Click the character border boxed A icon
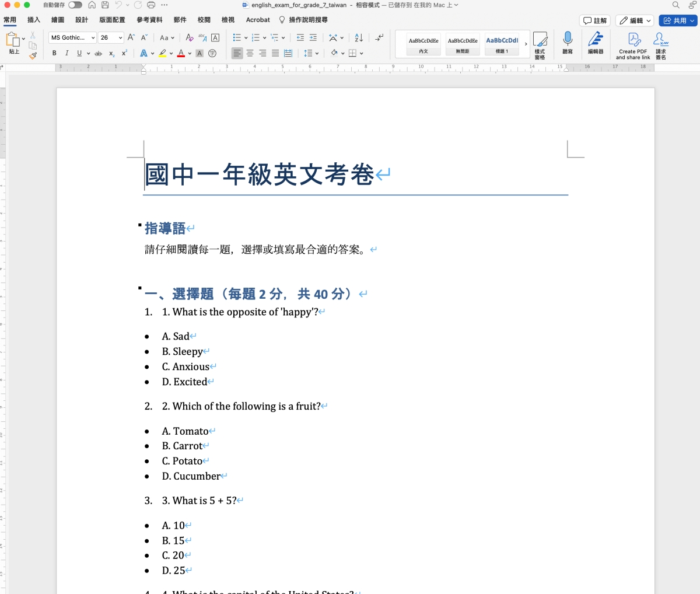The image size is (700, 594). pyautogui.click(x=215, y=37)
